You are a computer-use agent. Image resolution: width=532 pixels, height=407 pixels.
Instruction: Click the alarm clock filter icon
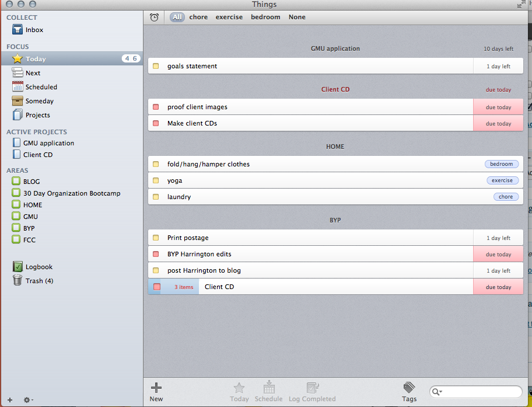point(154,18)
